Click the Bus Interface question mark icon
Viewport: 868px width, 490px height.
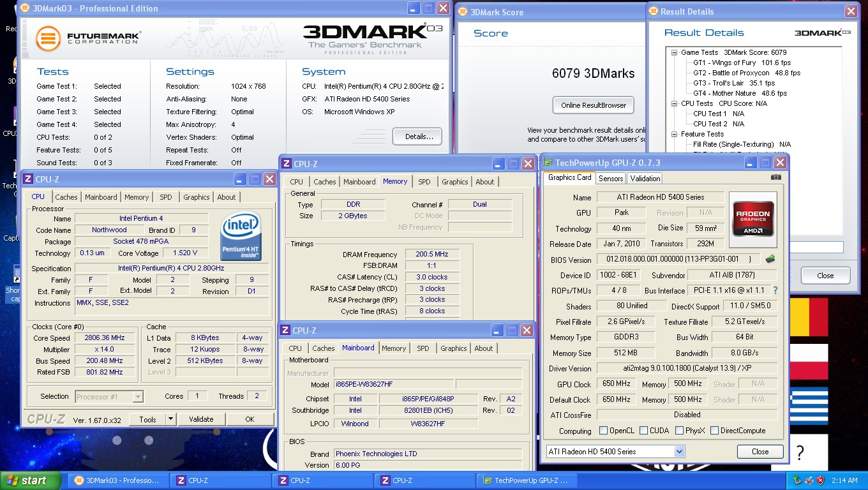pyautogui.click(x=775, y=290)
